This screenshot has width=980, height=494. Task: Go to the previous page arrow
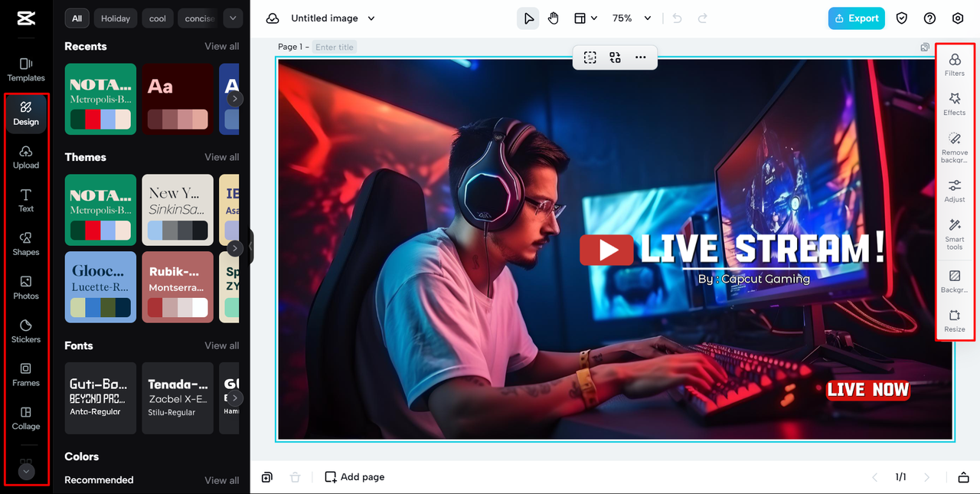[874, 477]
